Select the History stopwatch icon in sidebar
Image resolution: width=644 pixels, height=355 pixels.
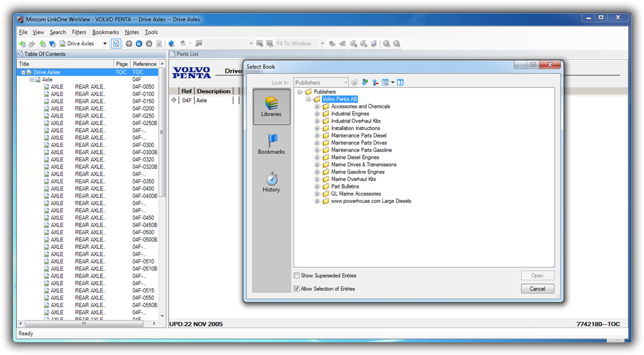coord(271,178)
